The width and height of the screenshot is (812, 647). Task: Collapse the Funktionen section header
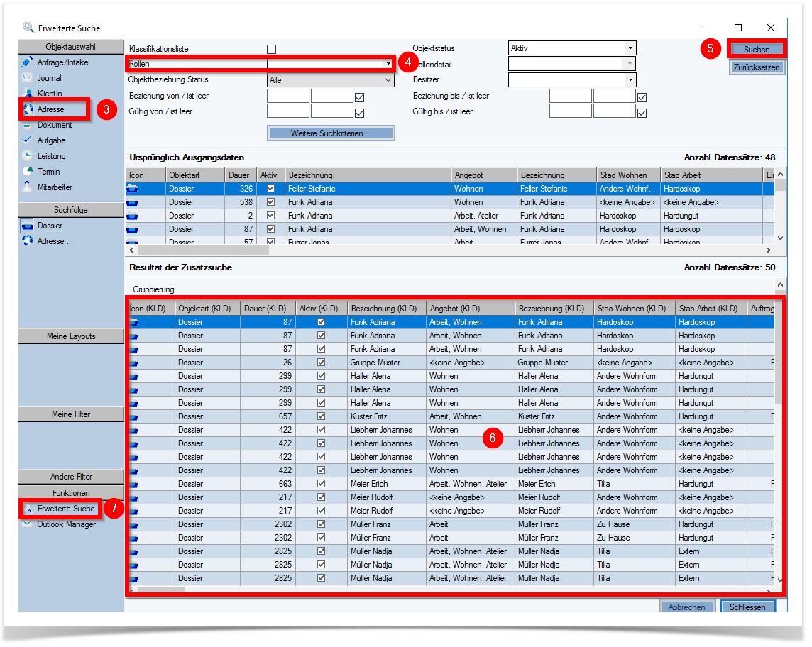pyautogui.click(x=71, y=493)
